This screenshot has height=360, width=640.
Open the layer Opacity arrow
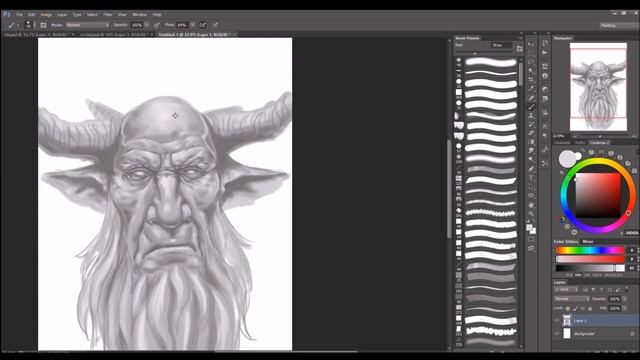tap(624, 299)
